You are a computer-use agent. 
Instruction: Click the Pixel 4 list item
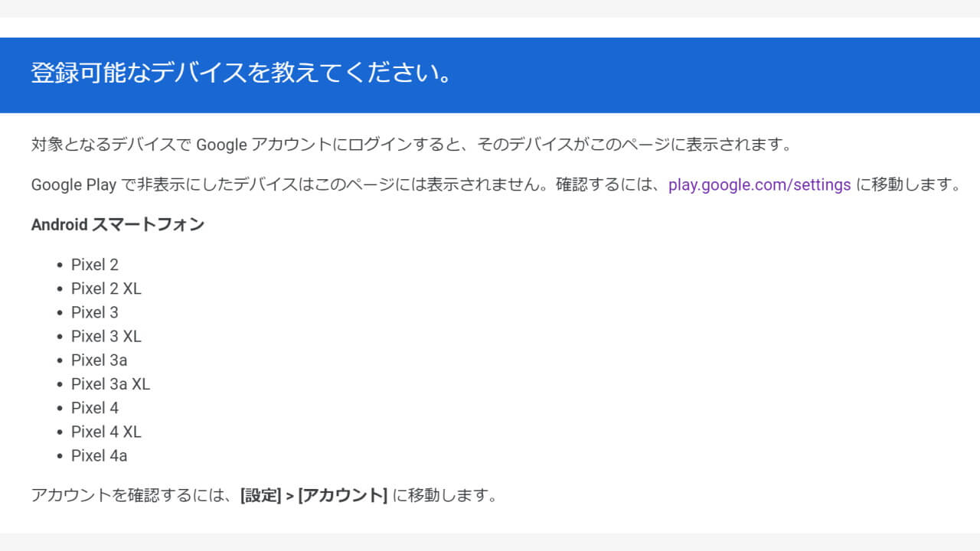point(95,408)
